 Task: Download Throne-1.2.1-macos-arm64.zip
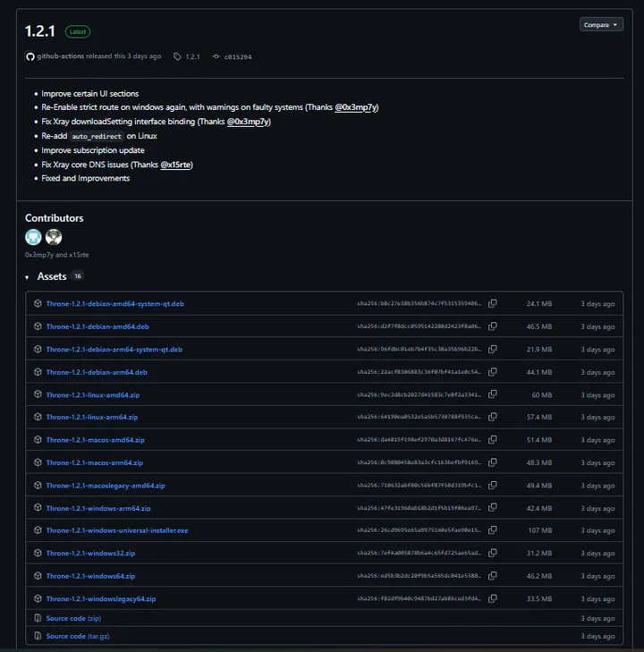(95, 462)
